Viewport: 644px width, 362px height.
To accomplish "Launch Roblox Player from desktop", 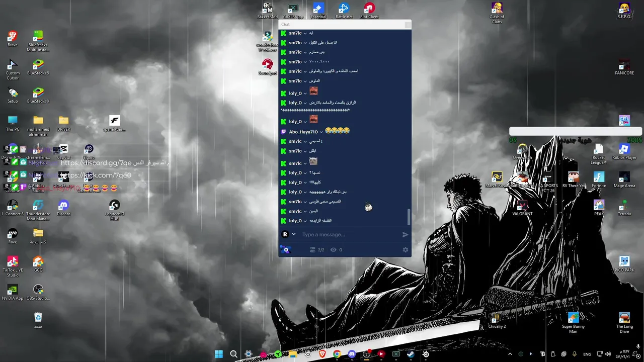I will point(624,151).
